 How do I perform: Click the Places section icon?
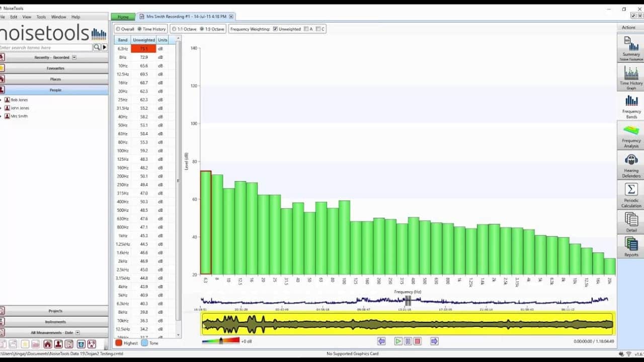pos(2,79)
